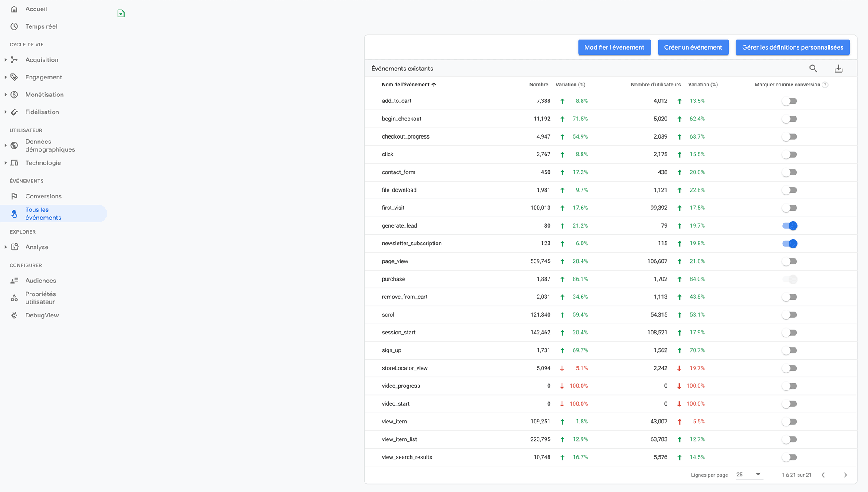Expand the Acquisition section arrow
The height and width of the screenshot is (492, 868).
pos(5,60)
